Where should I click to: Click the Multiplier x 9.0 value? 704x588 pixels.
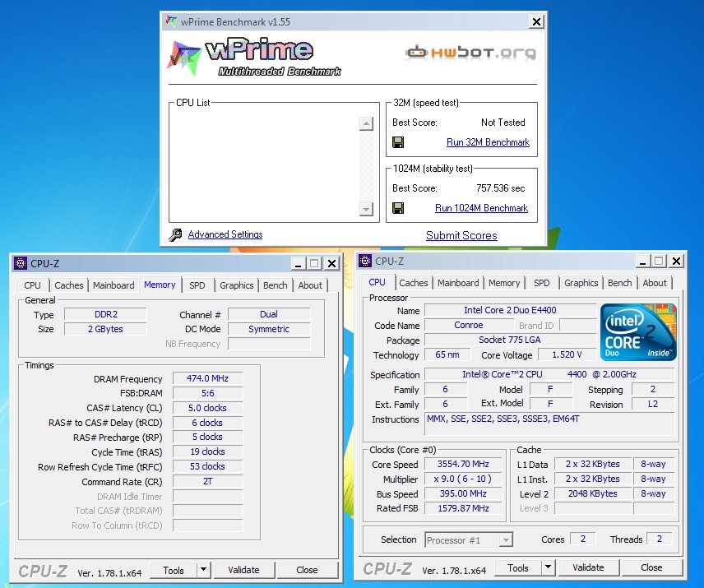pos(463,479)
